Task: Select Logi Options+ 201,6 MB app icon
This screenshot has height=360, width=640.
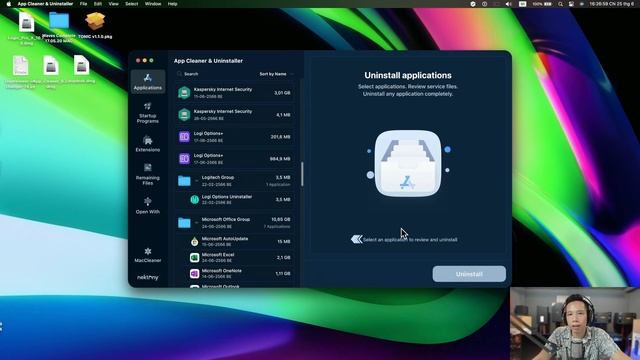Action: coord(184,137)
